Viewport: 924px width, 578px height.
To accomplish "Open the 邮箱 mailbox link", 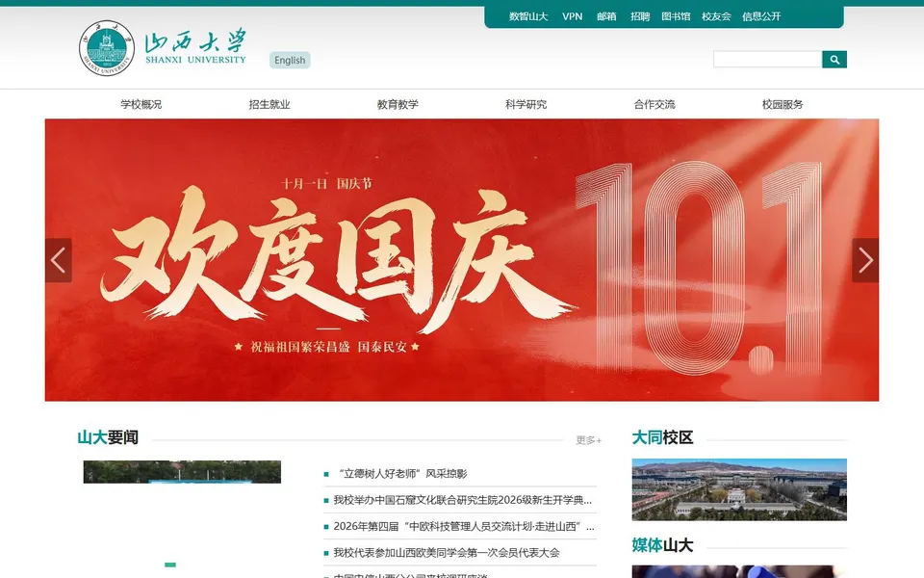I will click(x=606, y=16).
